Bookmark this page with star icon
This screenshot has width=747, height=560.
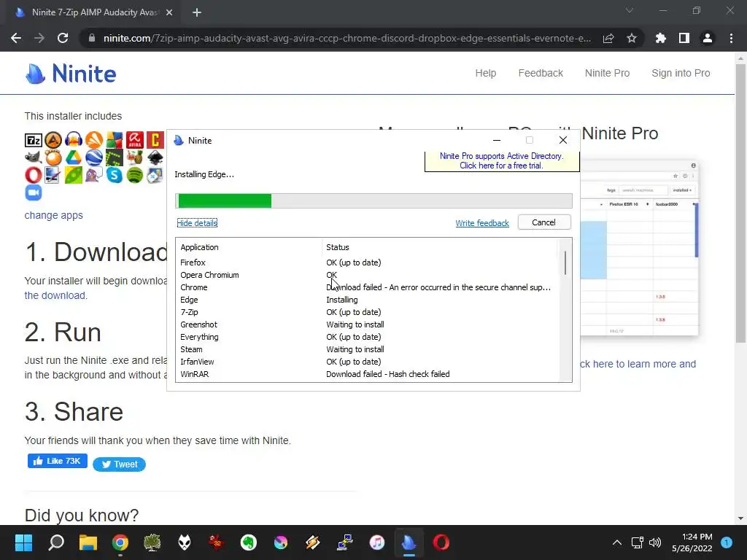pos(632,38)
